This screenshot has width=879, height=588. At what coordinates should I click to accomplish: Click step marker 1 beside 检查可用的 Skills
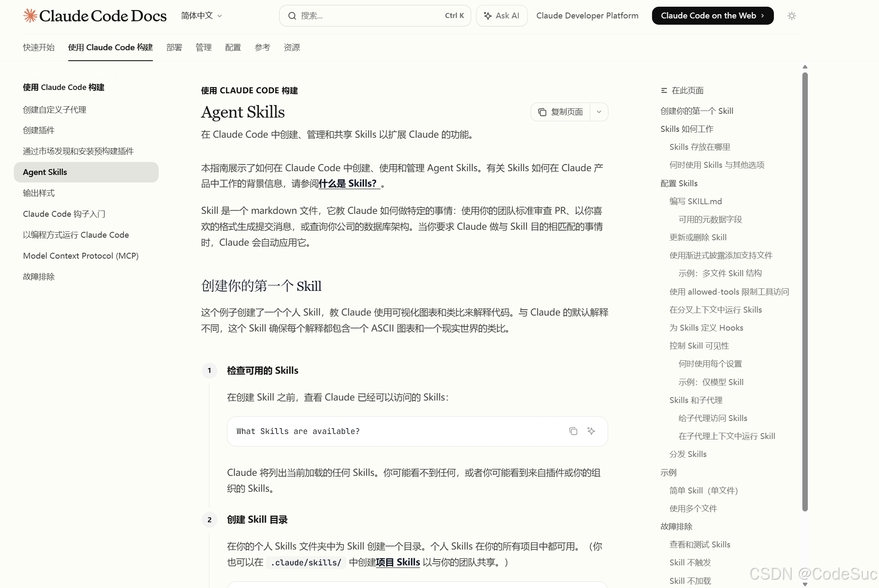coord(209,370)
